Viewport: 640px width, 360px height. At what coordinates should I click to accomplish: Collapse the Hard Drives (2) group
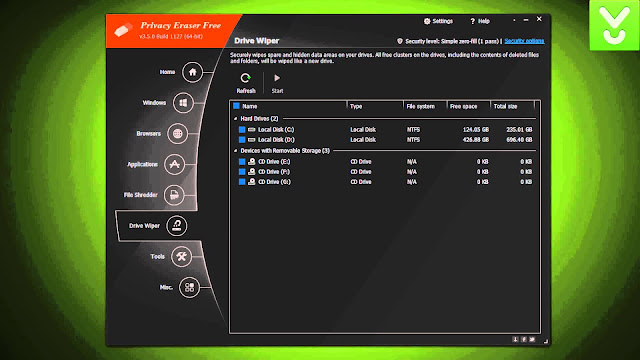coord(236,119)
